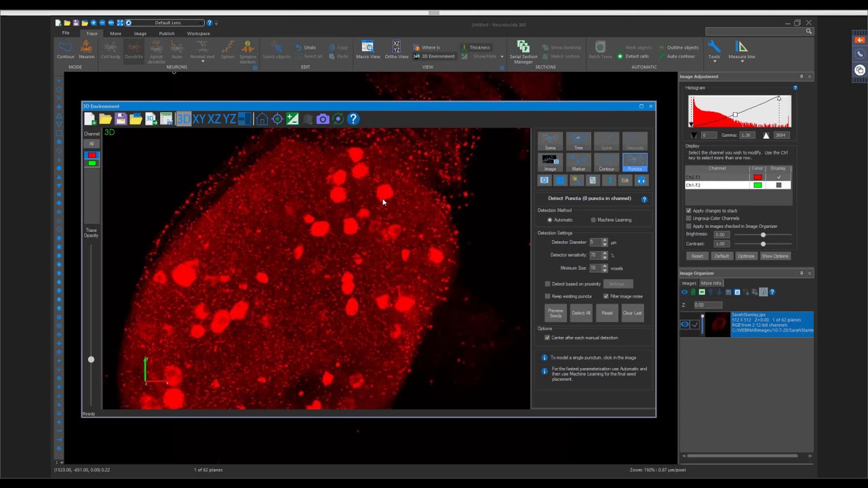Click the 3D Environment ribbon button

point(434,56)
